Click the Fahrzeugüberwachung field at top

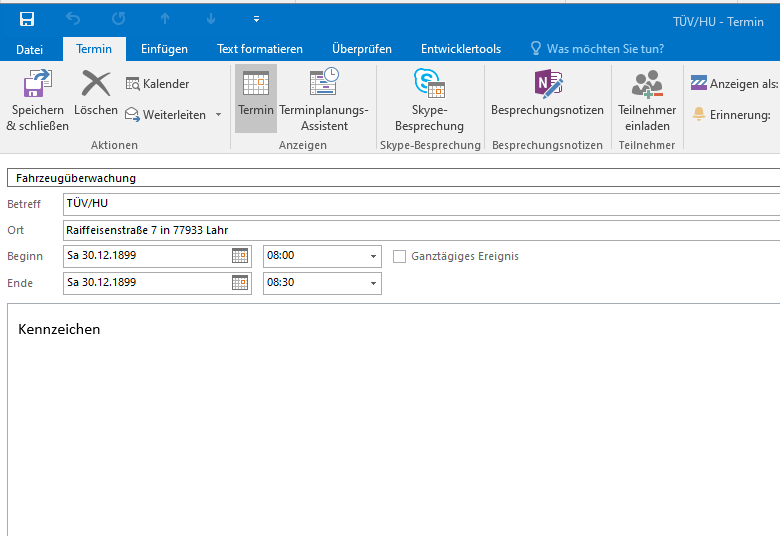point(393,178)
